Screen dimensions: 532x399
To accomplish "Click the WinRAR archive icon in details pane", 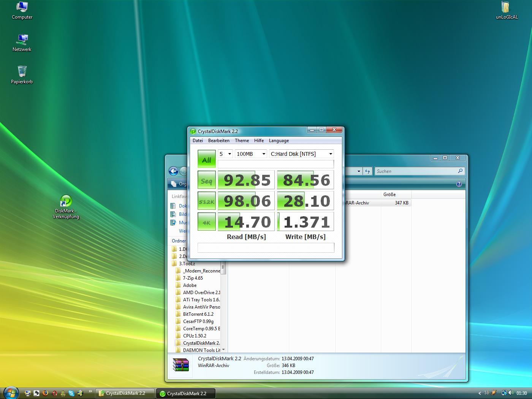I will click(181, 364).
